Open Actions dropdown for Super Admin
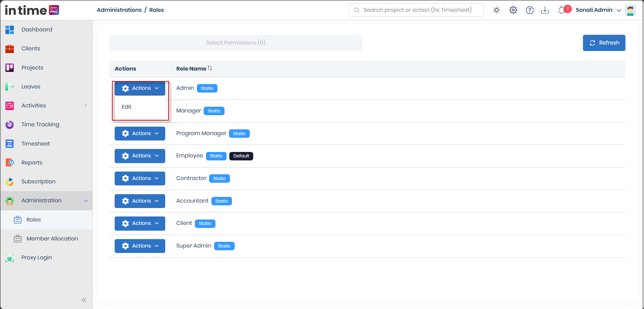The height and width of the screenshot is (309, 644). (140, 246)
